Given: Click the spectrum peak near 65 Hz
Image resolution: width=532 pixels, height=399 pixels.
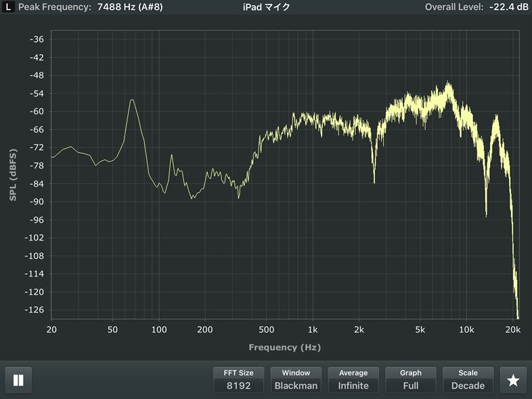Looking at the screenshot, I should point(132,100).
